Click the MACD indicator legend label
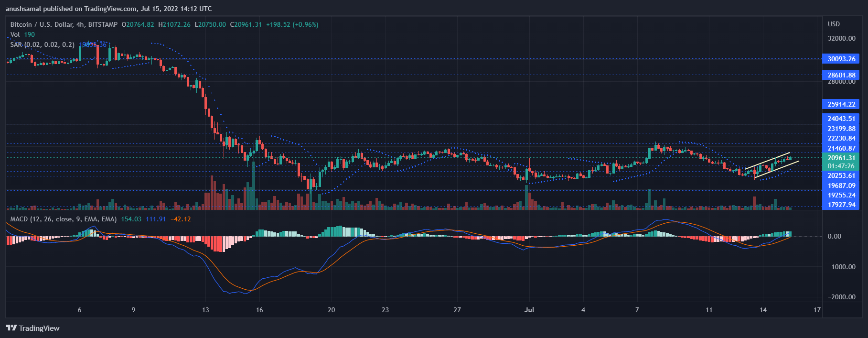Screen dimensions: 868x338 [63, 219]
